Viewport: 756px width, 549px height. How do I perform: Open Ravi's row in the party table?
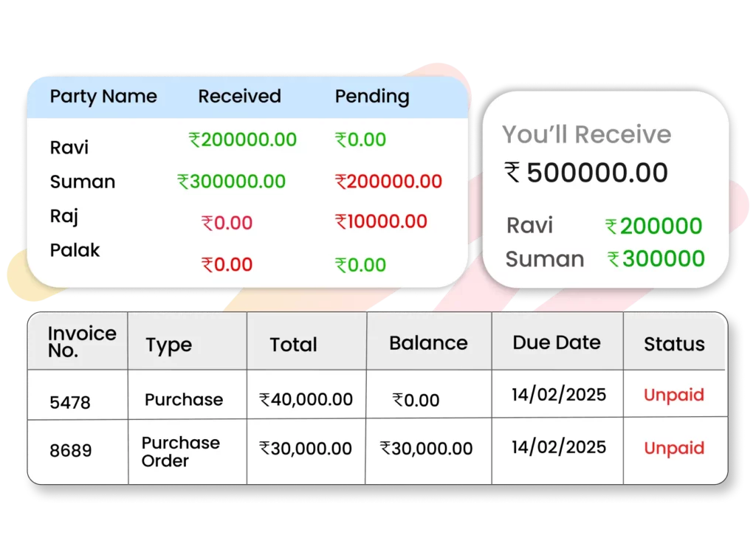(69, 148)
